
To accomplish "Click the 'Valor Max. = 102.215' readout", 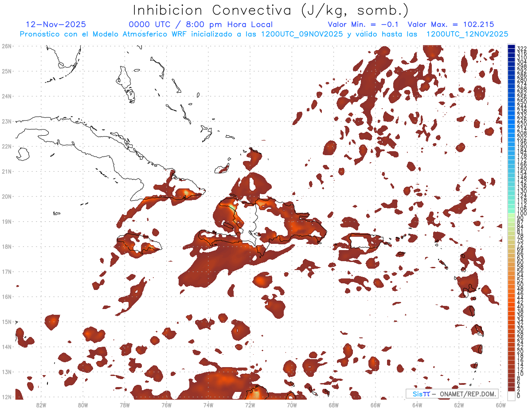I will click(x=451, y=24).
